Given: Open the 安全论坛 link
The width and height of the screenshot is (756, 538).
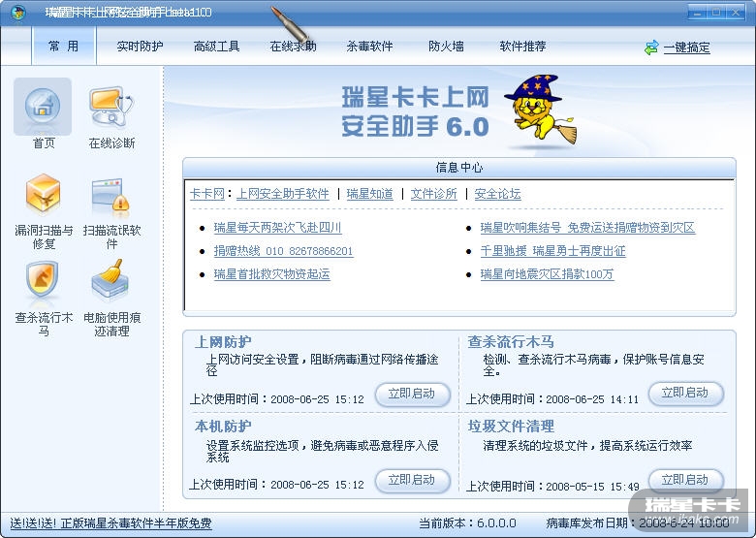Looking at the screenshot, I should click(x=497, y=194).
